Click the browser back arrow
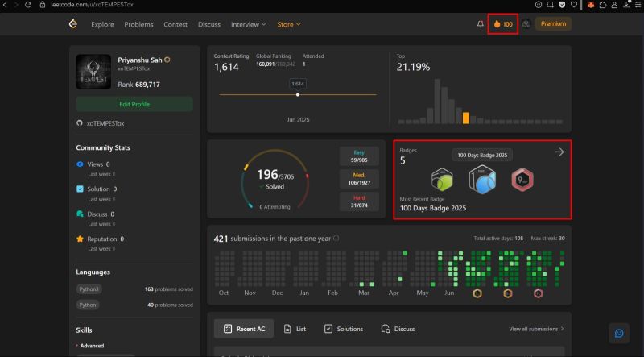Screen dimensions: 644x357 [x=5, y=5]
